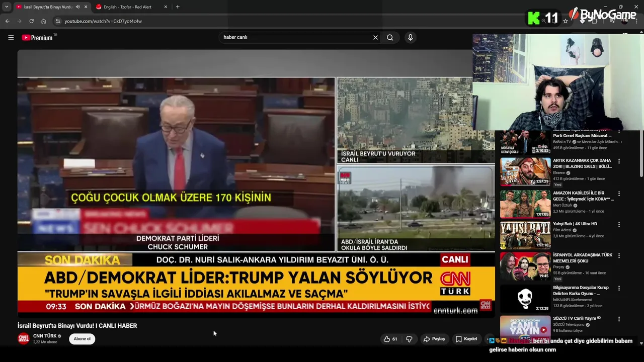Viewport: 644px width, 362px height.
Task: Open the browser home page icon
Action: click(43, 21)
